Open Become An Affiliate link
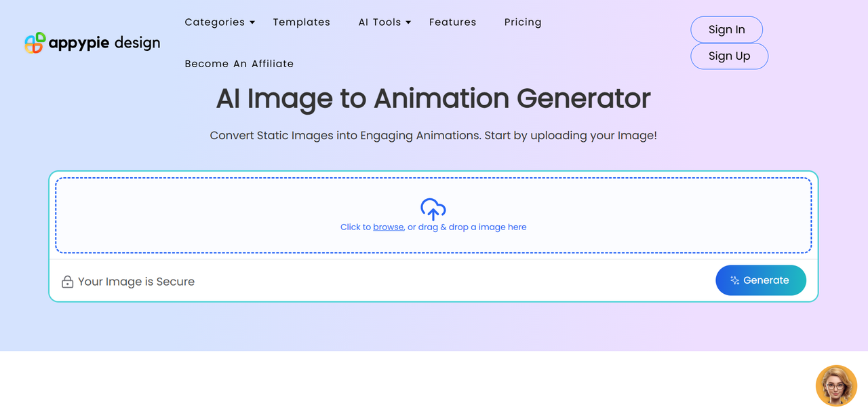The image size is (868, 414). (239, 64)
